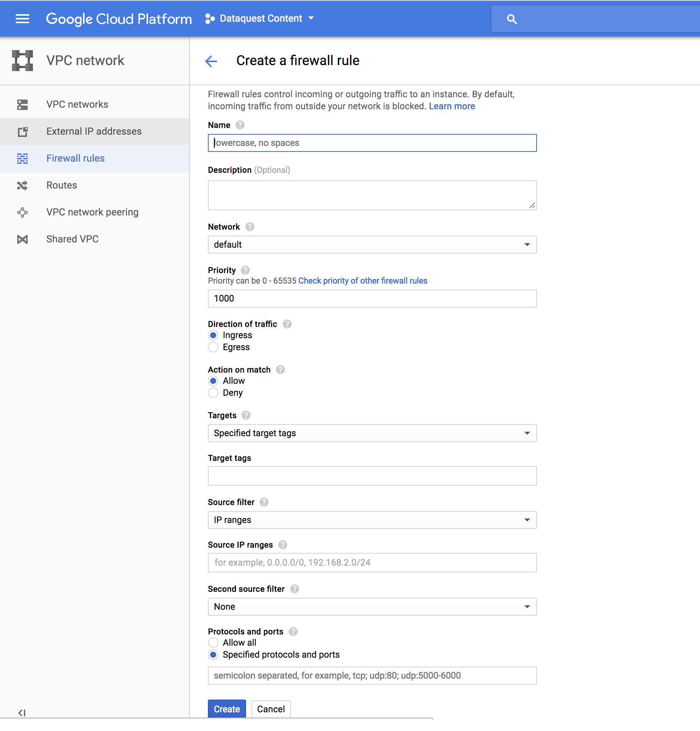Click the help icon next to Name

coord(240,125)
